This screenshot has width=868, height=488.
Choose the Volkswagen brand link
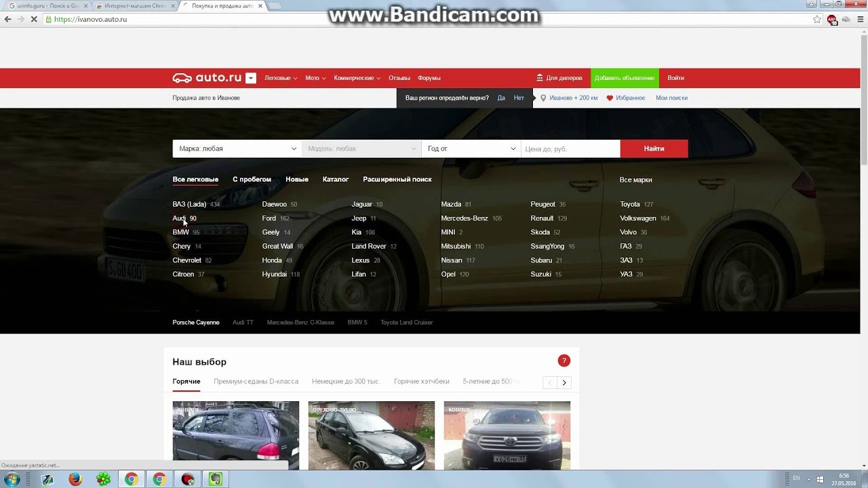coord(638,218)
